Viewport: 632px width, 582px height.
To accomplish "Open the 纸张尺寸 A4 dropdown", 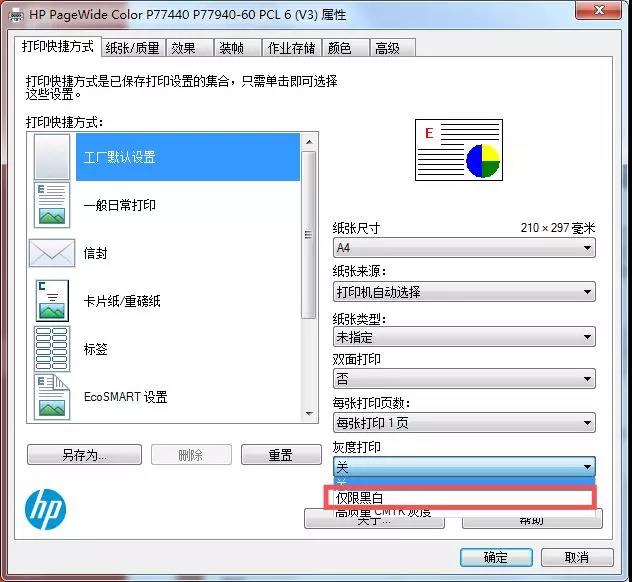I will coord(464,247).
